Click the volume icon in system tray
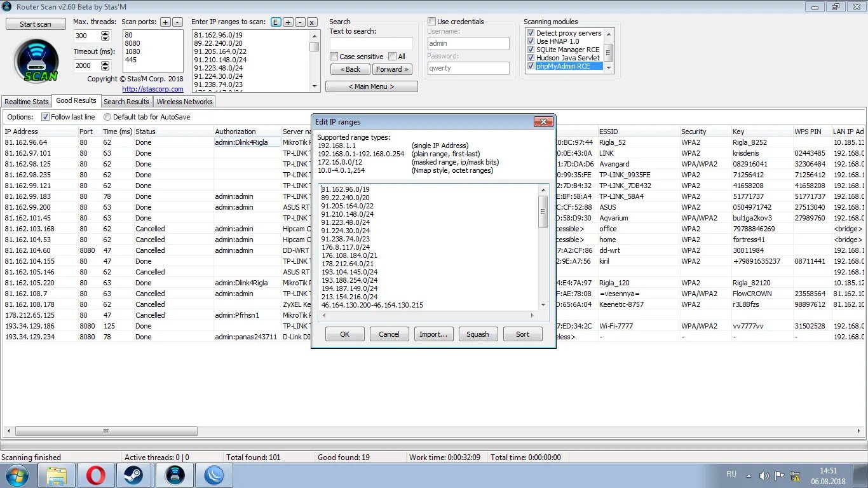Viewport: 868px width, 488px height. 764,475
